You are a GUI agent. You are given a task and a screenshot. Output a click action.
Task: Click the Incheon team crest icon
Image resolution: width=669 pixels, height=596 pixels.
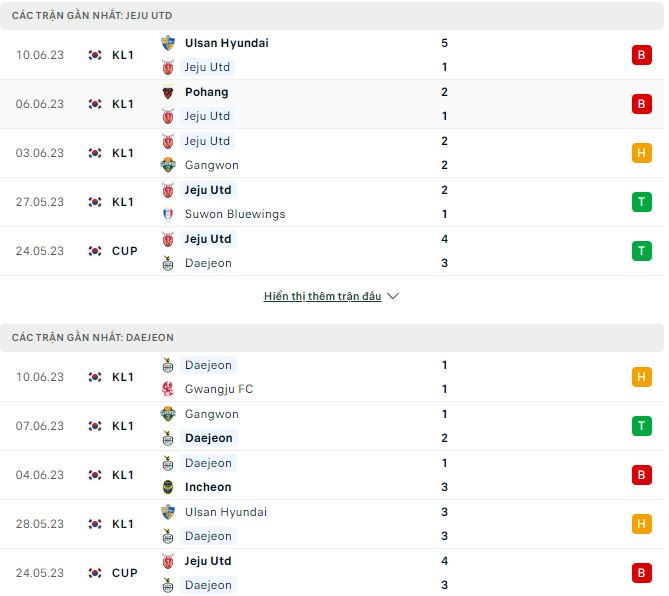click(168, 487)
